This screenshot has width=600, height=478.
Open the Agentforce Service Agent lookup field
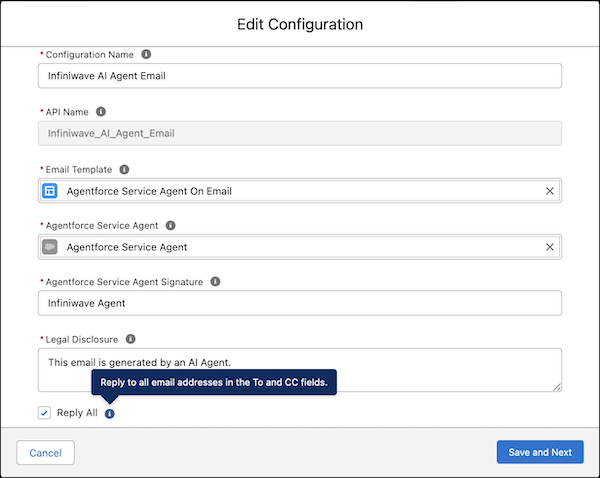point(300,247)
